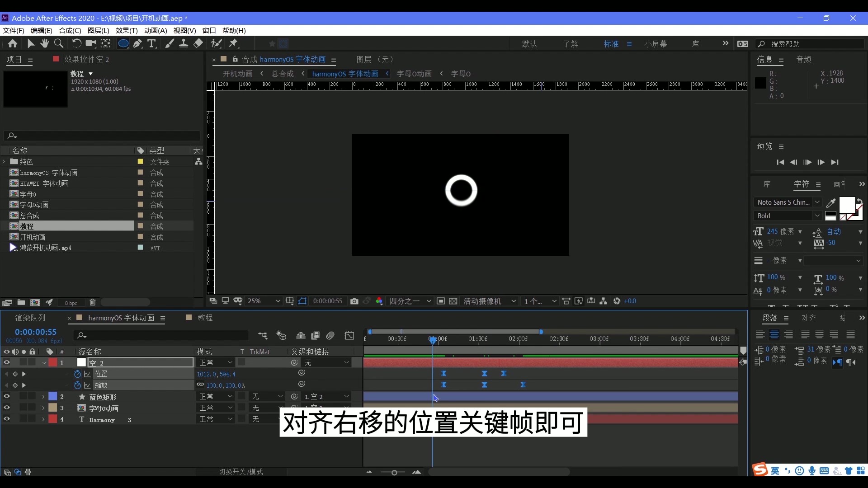Take a snapshot of the composition view
The height and width of the screenshot is (488, 868).
pyautogui.click(x=354, y=301)
